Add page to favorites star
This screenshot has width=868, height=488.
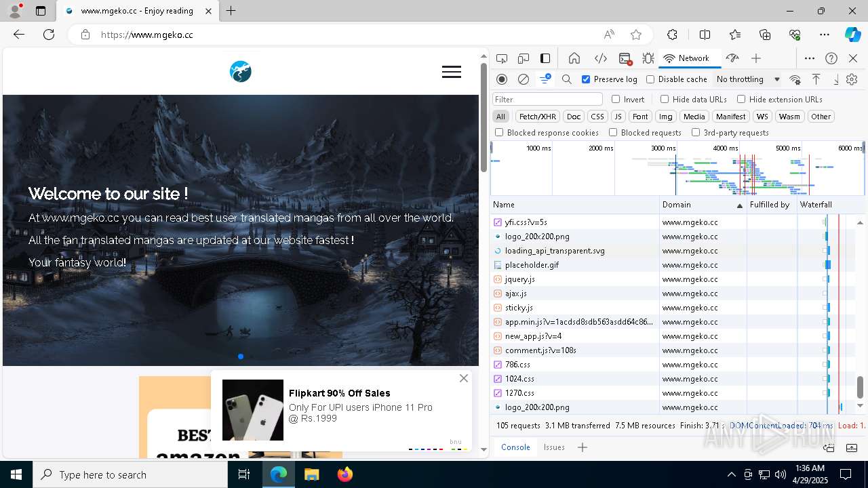coord(636,35)
